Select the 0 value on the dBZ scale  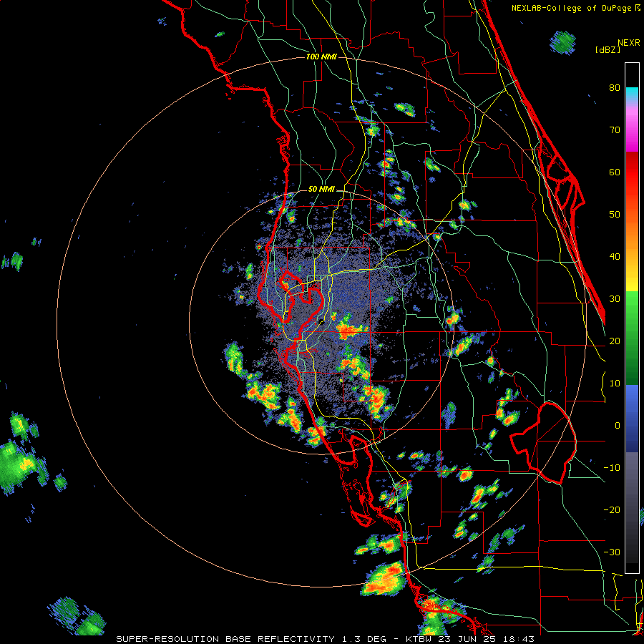(x=618, y=426)
